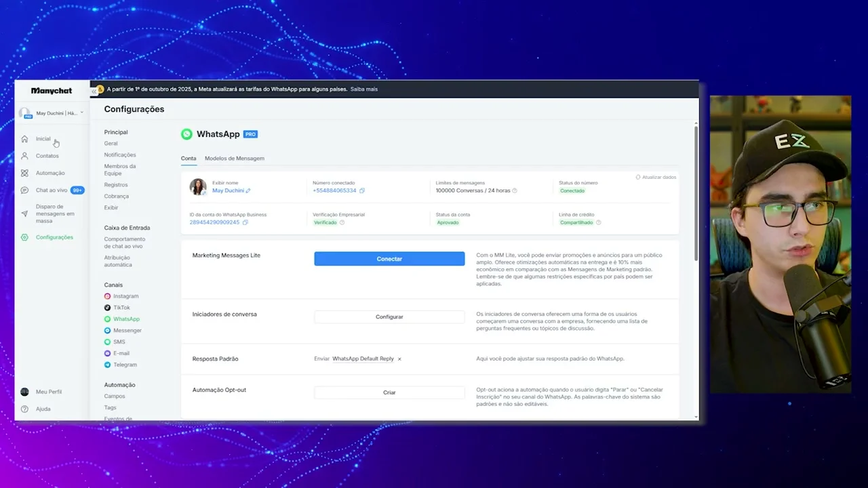This screenshot has height=488, width=868.
Task: Open Comportamento de chat ao vivo
Action: pos(125,243)
